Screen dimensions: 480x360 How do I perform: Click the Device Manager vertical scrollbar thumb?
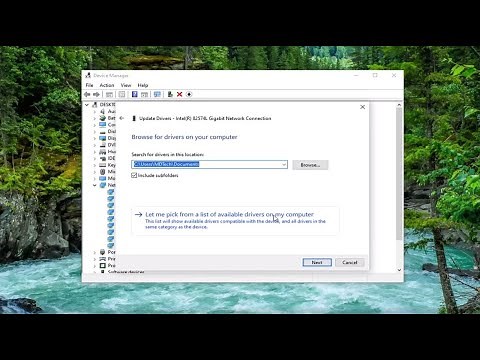[x=399, y=173]
